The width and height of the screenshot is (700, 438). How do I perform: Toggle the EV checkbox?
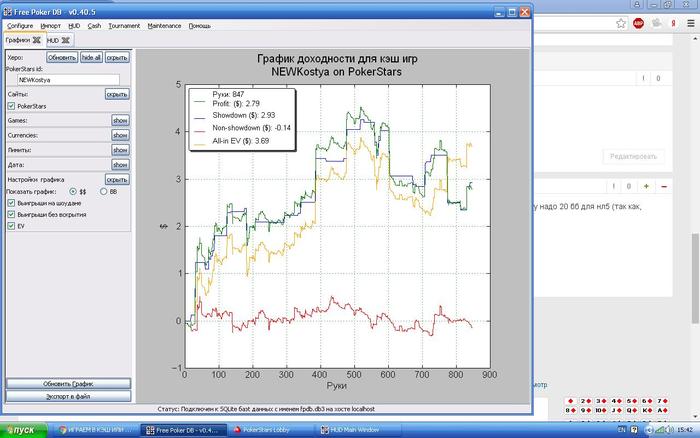coord(11,226)
